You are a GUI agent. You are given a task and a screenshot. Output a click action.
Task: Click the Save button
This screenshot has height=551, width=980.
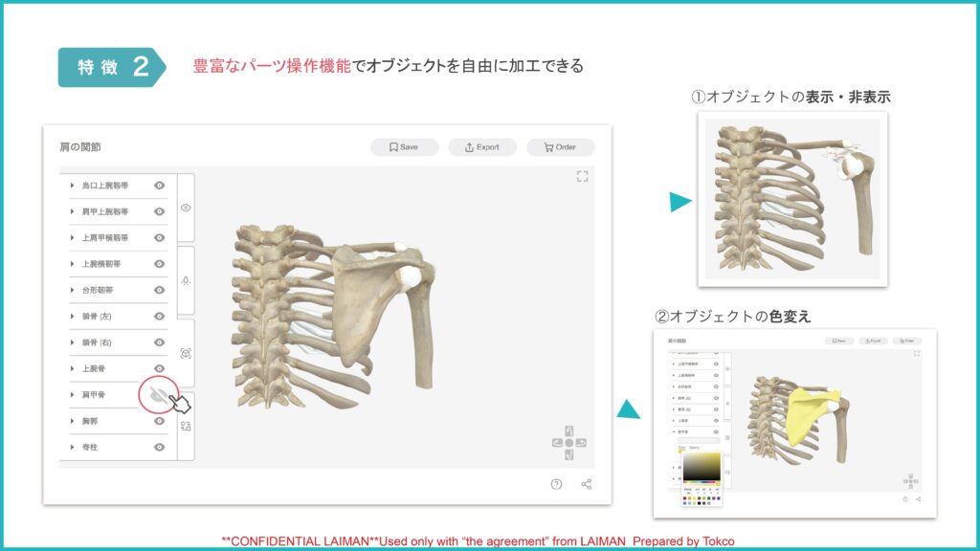point(405,147)
